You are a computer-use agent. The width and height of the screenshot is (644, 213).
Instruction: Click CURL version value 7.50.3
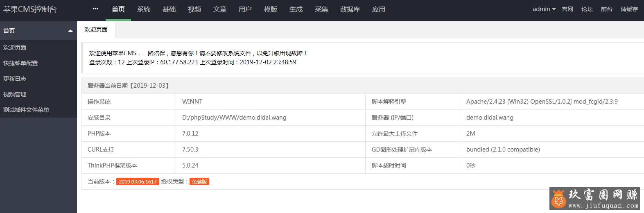[190, 150]
